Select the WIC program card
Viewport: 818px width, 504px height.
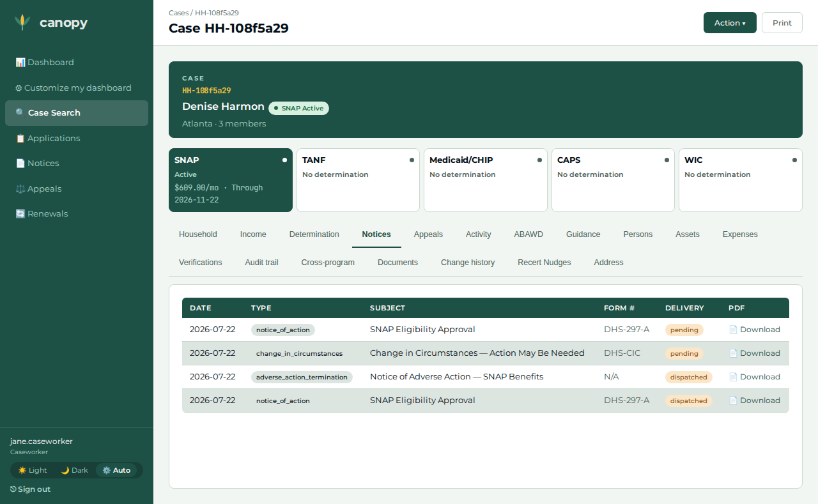740,180
